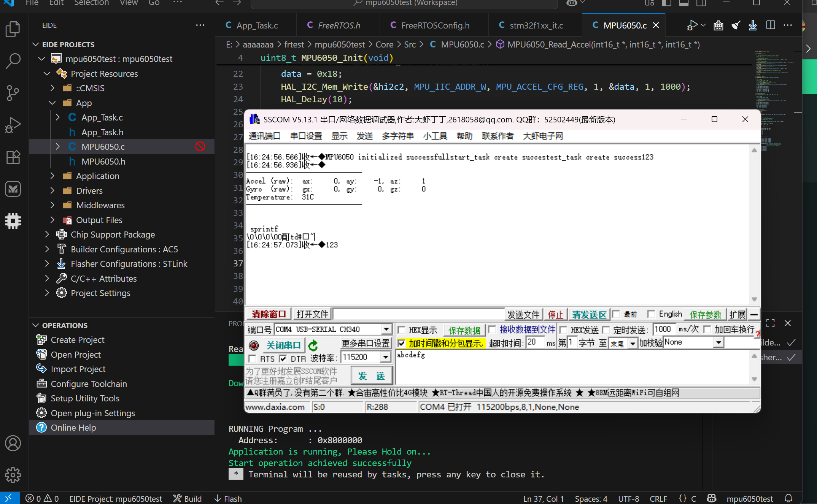This screenshot has height=504, width=817.
Task: Click the 保存数据 button
Action: tap(464, 330)
